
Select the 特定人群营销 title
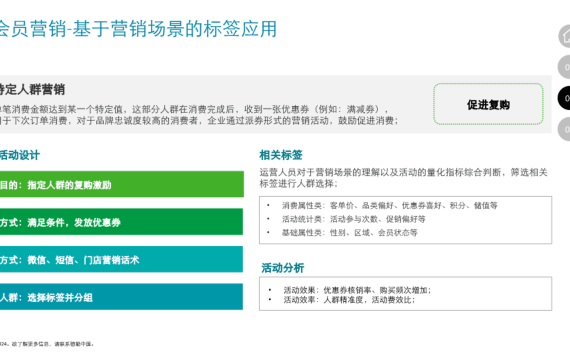click(32, 89)
